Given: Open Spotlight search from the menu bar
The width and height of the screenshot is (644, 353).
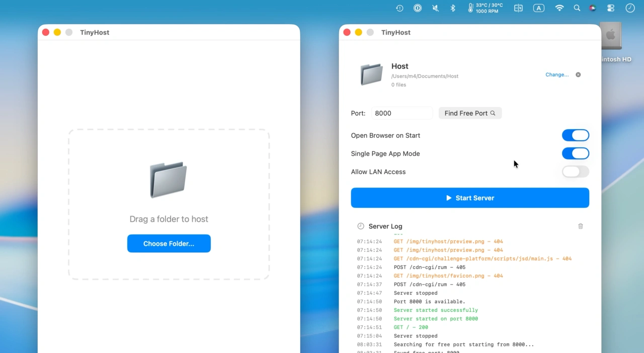Looking at the screenshot, I should (577, 8).
